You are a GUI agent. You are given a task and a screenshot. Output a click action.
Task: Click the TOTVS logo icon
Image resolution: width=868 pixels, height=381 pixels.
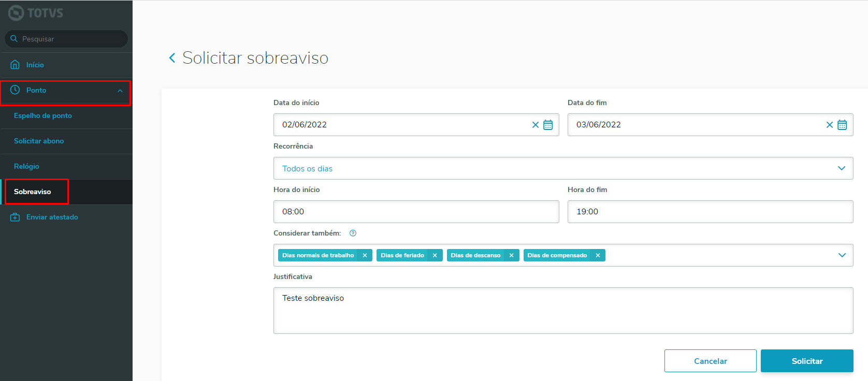[x=16, y=13]
